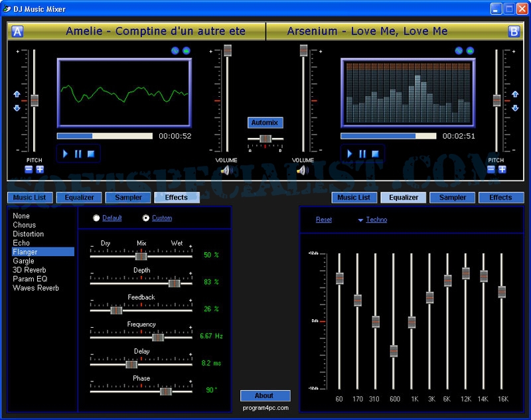Click the Automix button

[x=265, y=123]
